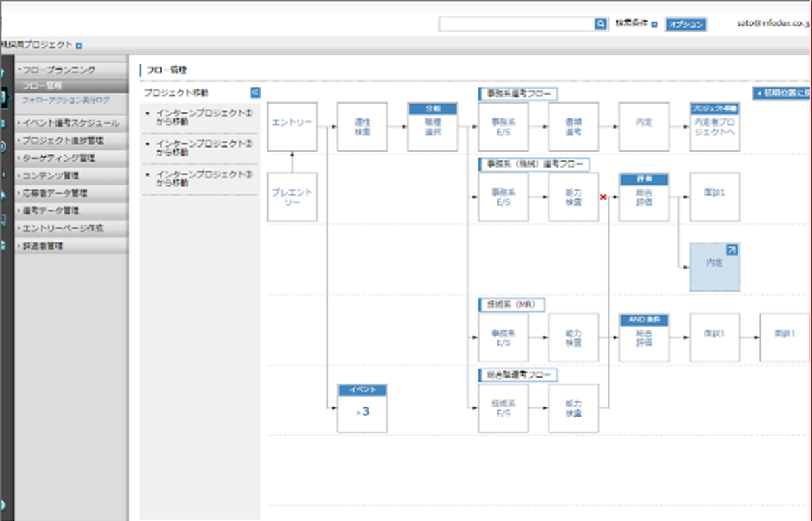
Task: Select 内定 node in the top flow
Action: tap(644, 127)
